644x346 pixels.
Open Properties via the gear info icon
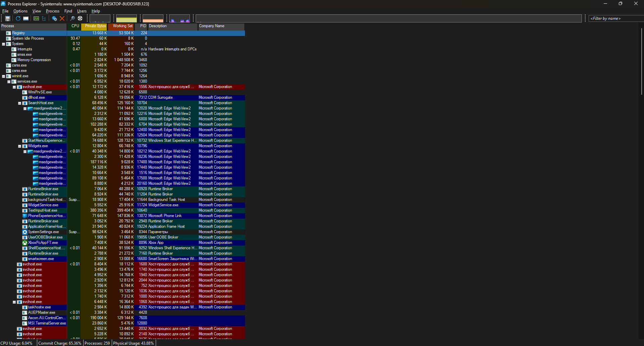pyautogui.click(x=54, y=18)
